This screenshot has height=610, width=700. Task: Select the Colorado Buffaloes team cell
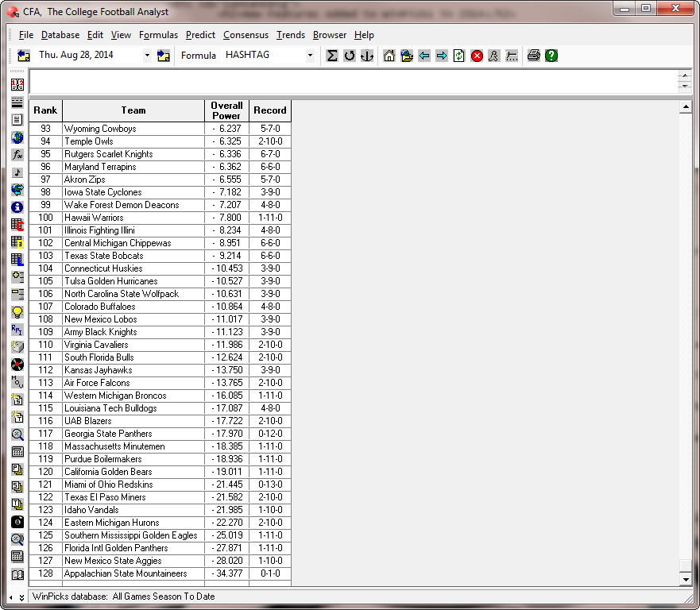pyautogui.click(x=133, y=307)
